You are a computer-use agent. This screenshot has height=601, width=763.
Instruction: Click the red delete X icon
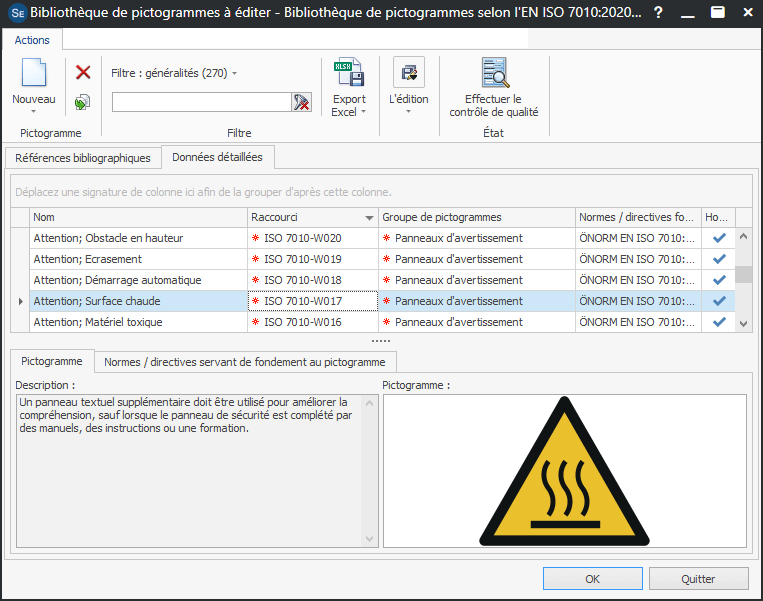pos(83,72)
